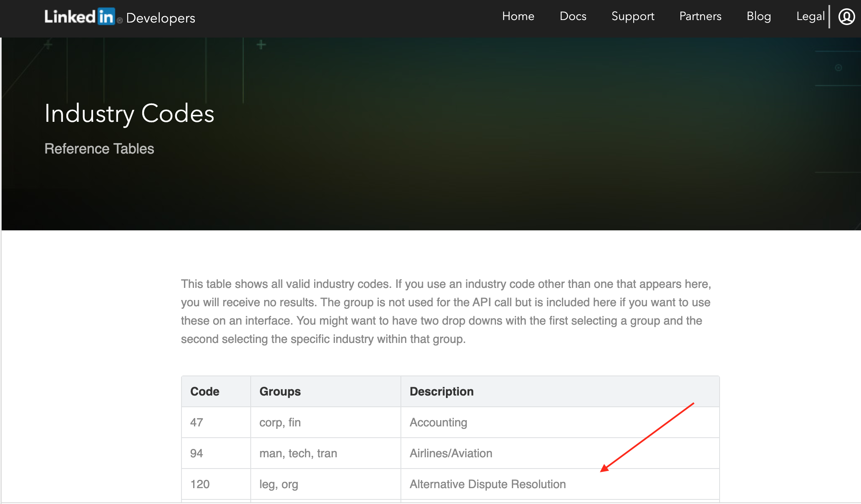Click the Code column header
The image size is (861, 504).
coord(216,391)
